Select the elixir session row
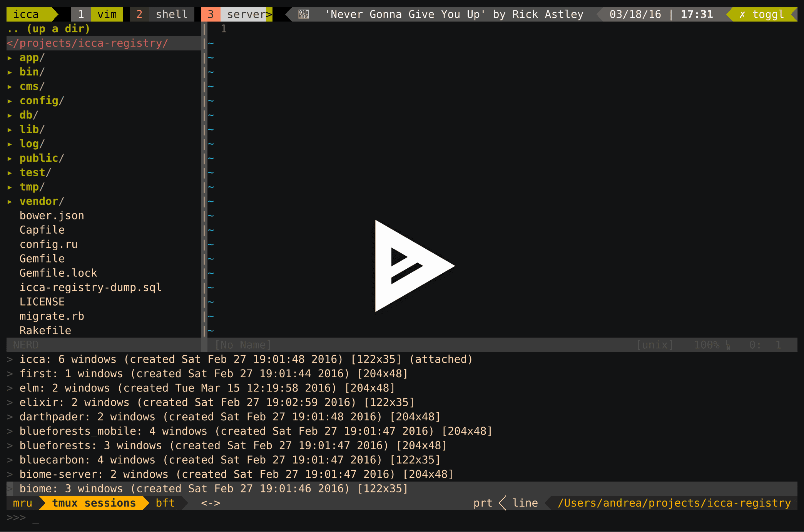This screenshot has height=532, width=804. click(x=217, y=403)
